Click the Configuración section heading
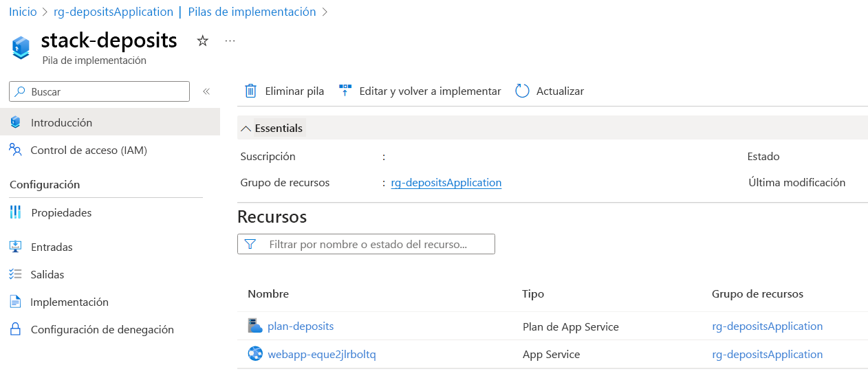 click(45, 185)
